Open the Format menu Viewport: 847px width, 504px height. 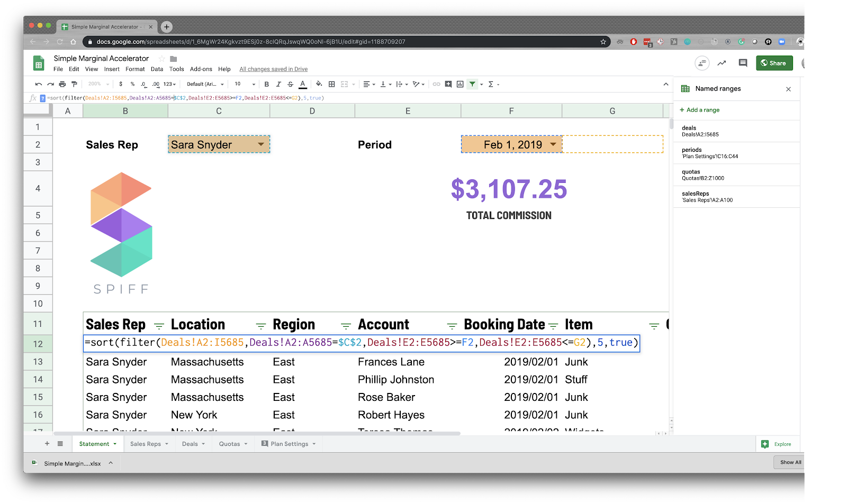pyautogui.click(x=135, y=69)
